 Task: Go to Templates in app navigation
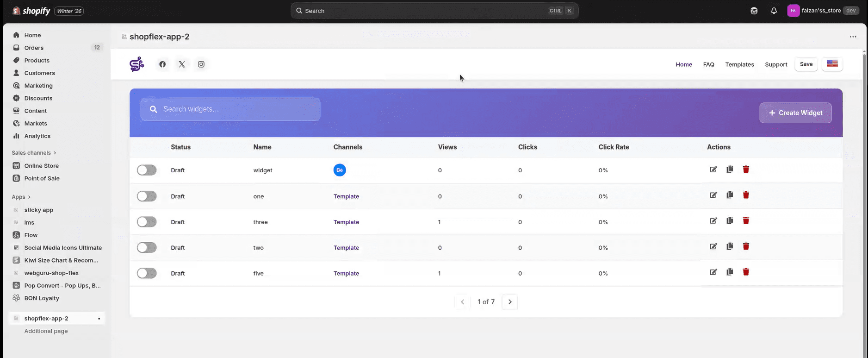(x=739, y=64)
